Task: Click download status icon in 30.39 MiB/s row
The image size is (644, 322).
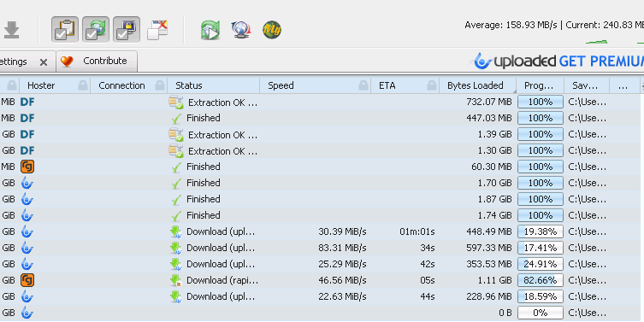Action: (x=176, y=231)
